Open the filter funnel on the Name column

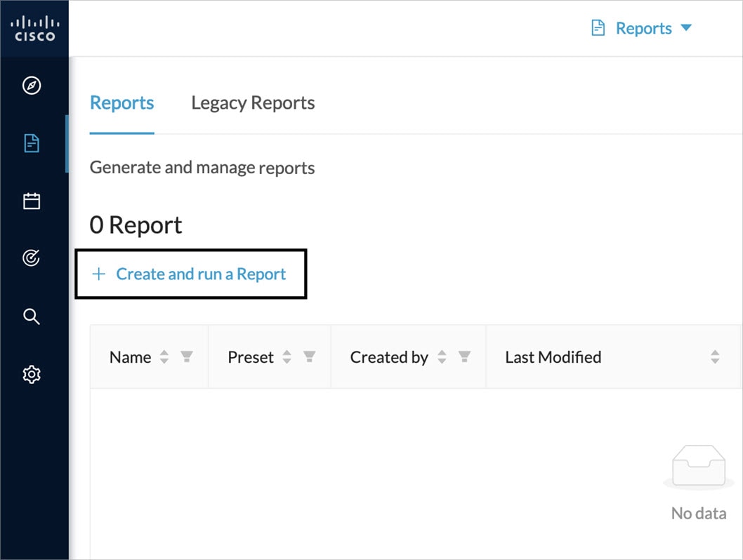185,357
